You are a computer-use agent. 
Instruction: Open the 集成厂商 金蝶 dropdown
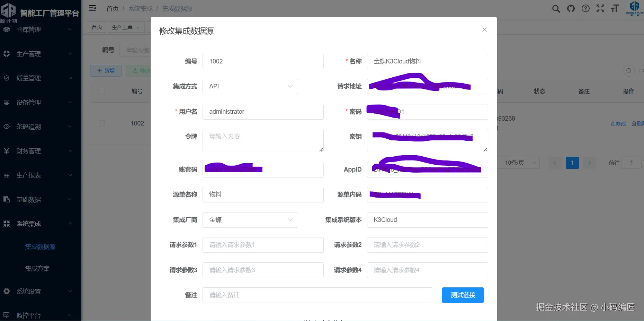click(250, 220)
